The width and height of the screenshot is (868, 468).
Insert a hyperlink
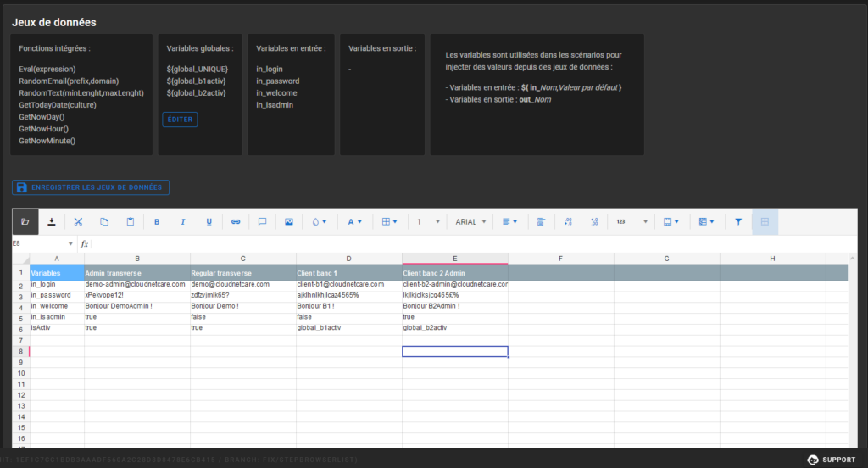236,221
